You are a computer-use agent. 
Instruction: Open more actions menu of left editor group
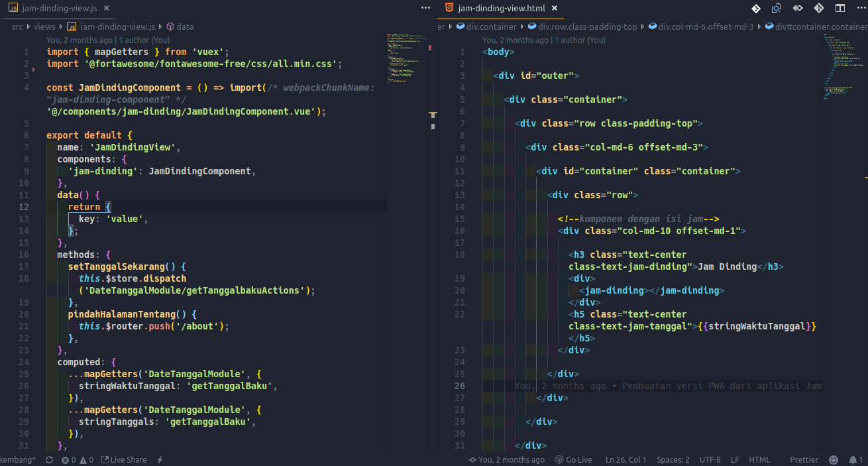(x=425, y=8)
